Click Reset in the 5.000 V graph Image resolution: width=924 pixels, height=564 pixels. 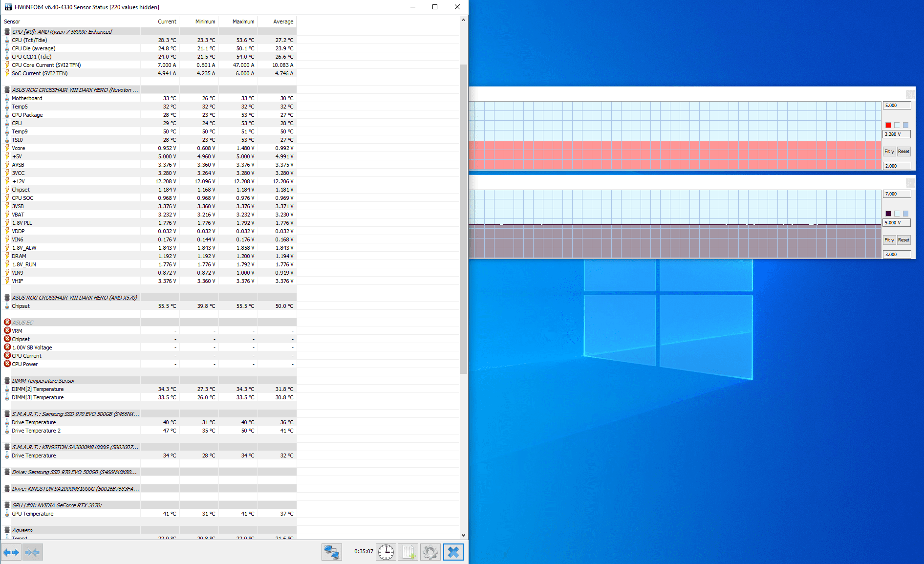(903, 240)
